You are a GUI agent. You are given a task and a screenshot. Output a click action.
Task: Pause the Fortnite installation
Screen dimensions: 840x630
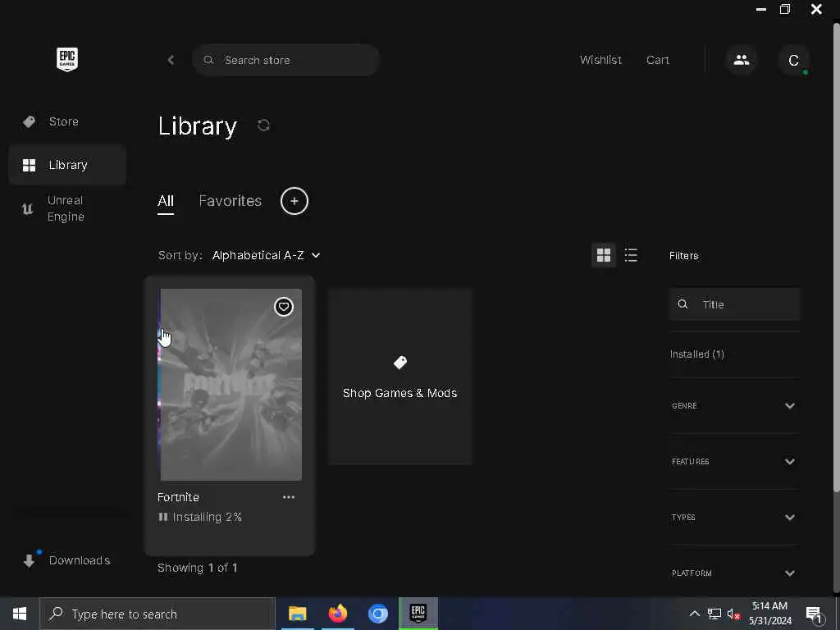click(163, 517)
